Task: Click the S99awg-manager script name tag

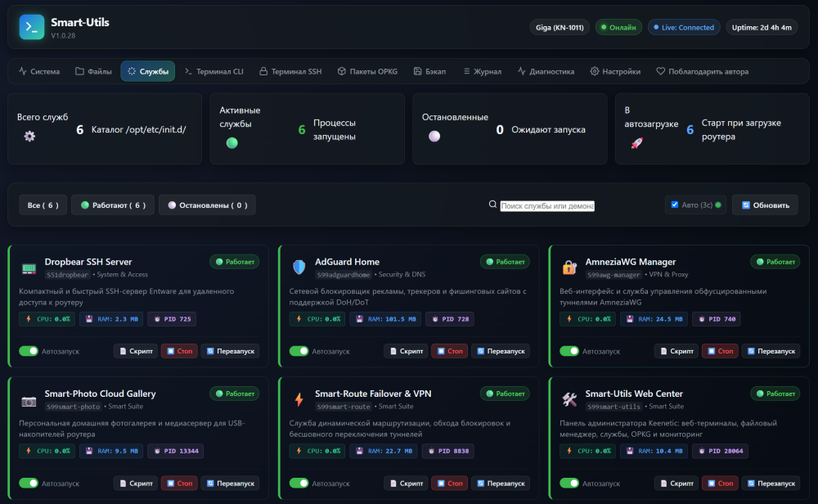Action: (x=613, y=274)
